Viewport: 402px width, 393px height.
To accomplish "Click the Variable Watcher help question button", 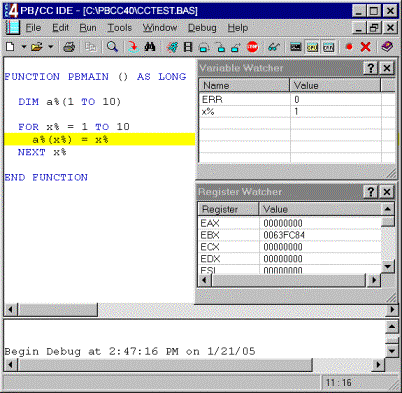I will point(371,68).
